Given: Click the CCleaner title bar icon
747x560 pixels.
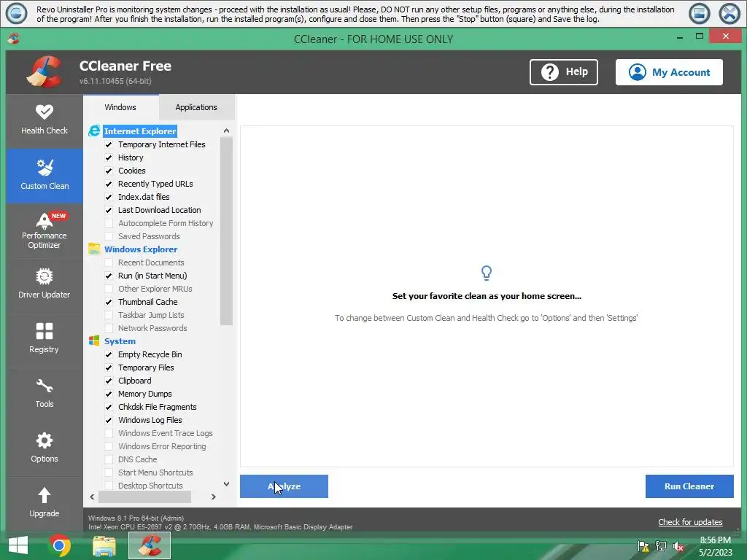Looking at the screenshot, I should point(13,39).
